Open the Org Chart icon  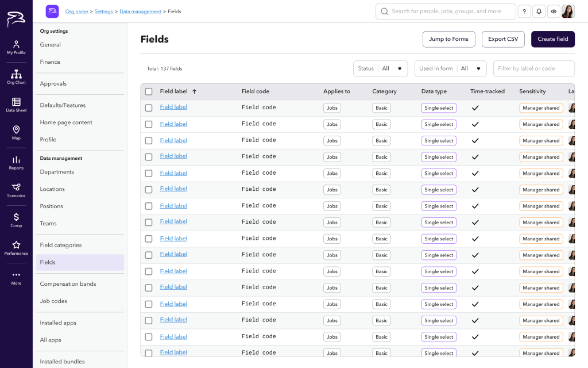click(x=16, y=77)
